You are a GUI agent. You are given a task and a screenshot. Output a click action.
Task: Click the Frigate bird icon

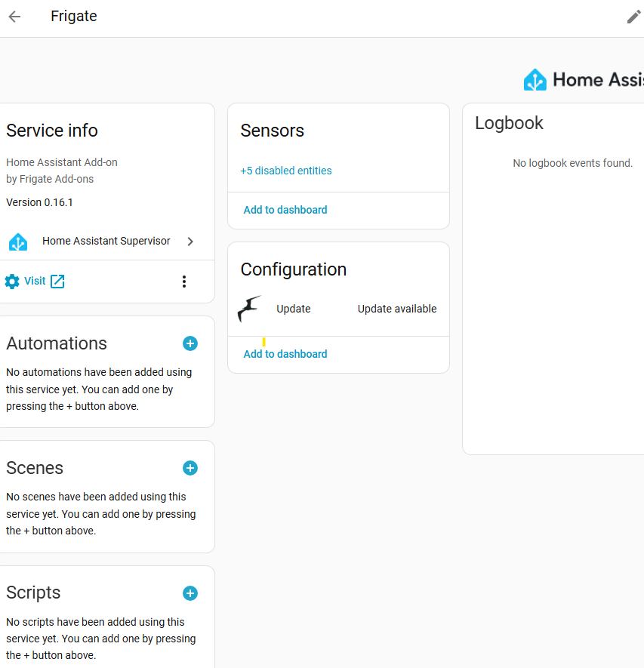pos(249,309)
